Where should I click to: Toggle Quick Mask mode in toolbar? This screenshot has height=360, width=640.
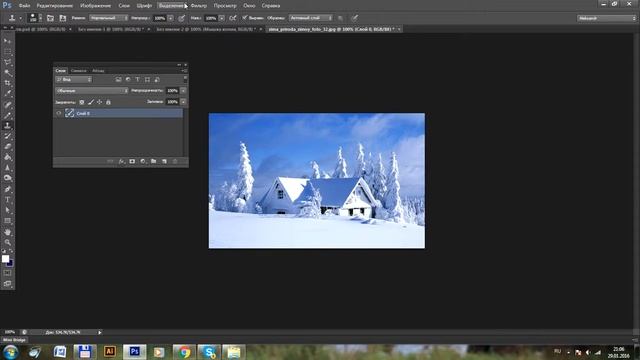[7, 273]
